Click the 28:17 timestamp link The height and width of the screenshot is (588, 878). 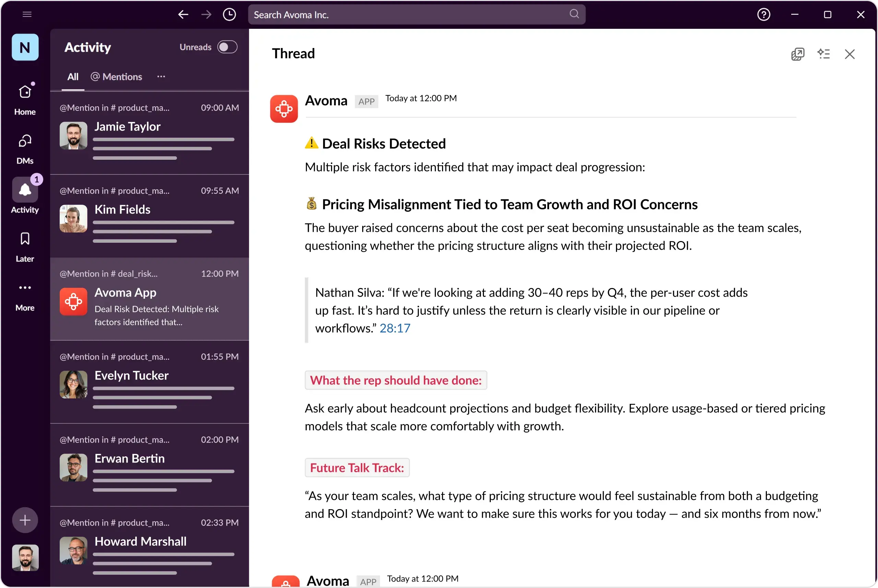pos(395,328)
